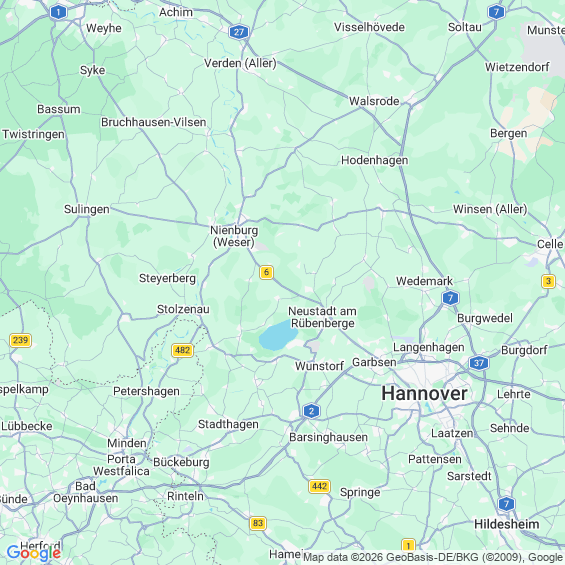Click the A2 highway shield near Barsinghausen

coord(311,411)
